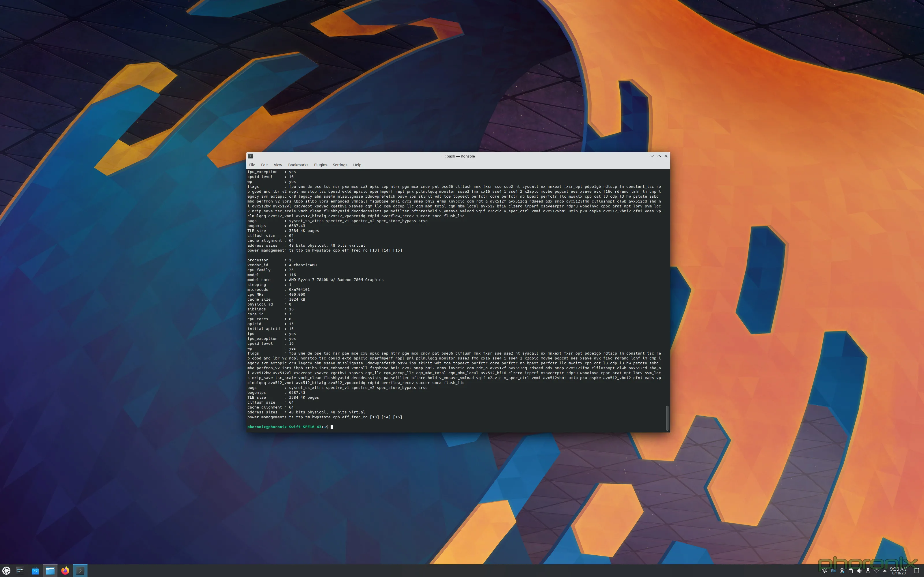The image size is (924, 577).
Task: Toggle Show Desktop at the panel's right edge
Action: tap(918, 571)
